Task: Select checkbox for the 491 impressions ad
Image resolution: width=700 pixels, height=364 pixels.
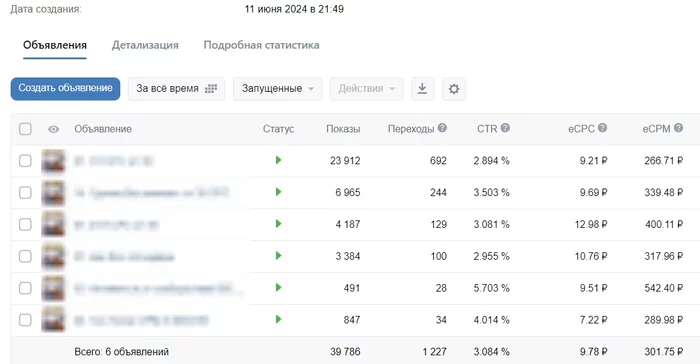Action: pyautogui.click(x=25, y=288)
